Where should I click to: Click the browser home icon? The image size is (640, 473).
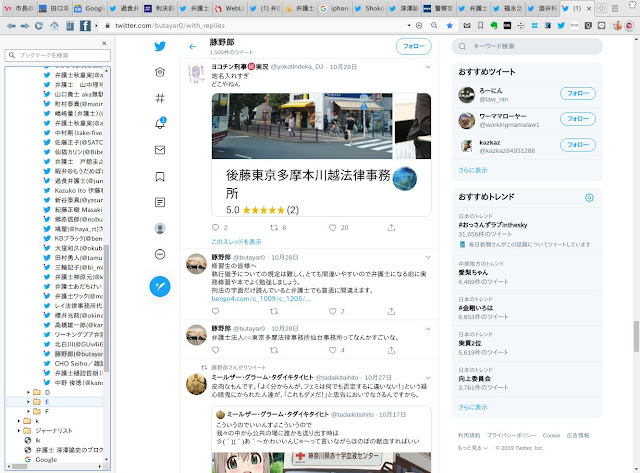pos(54,26)
